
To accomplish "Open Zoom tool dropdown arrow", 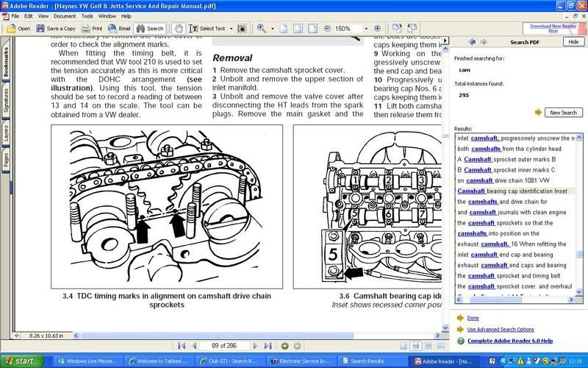I will click(x=272, y=29).
